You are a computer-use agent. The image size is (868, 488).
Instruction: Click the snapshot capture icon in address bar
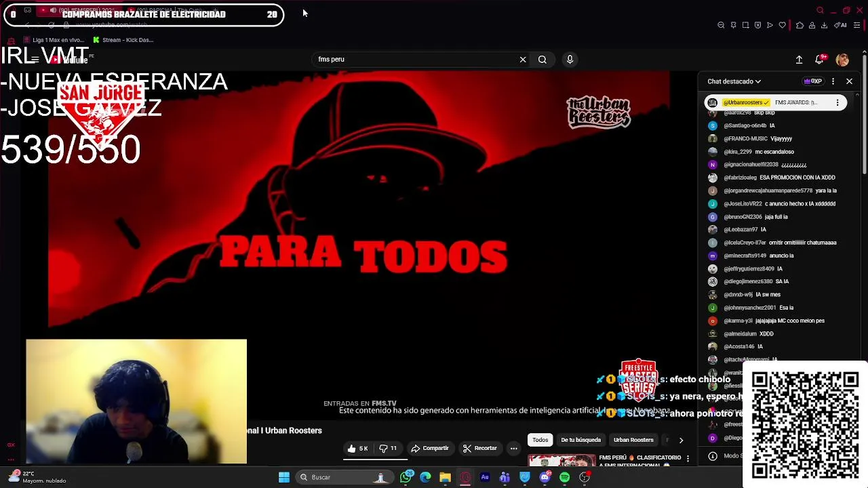click(x=745, y=25)
